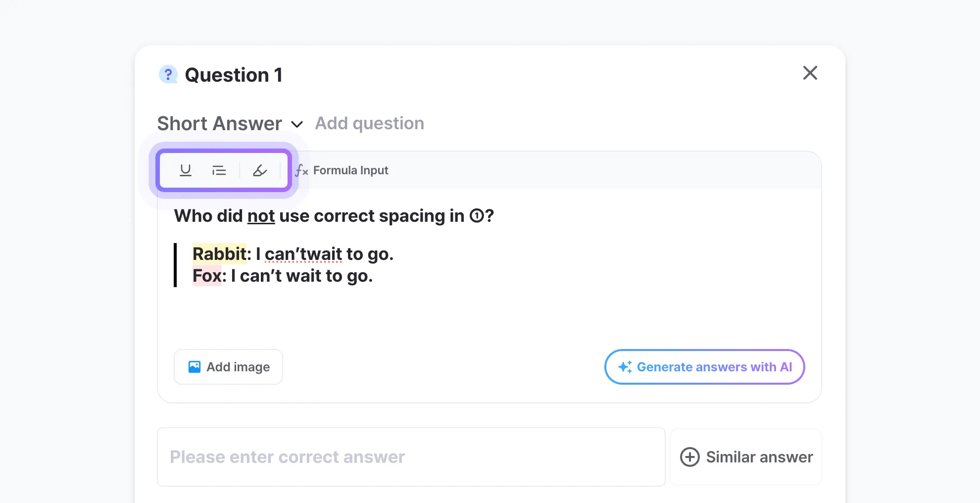
Task: Generate answers with AI
Action: coord(704,367)
